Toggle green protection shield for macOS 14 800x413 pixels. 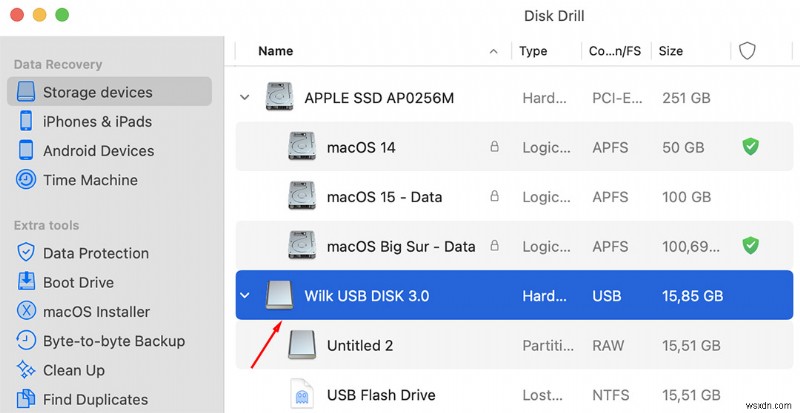750,147
